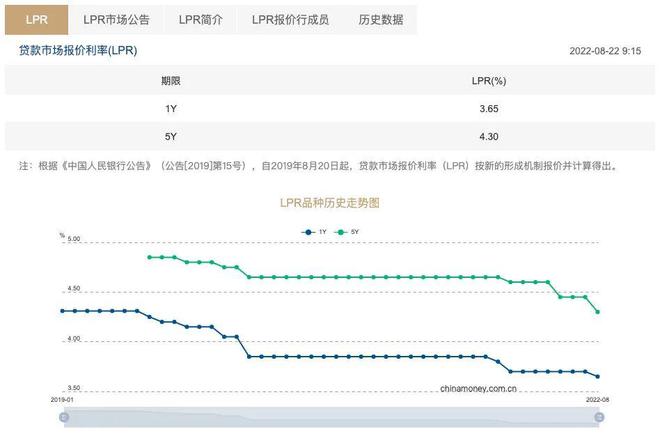Screen dimensions: 660x443
Task: Click the 2022-08-22 9:15 timestamp
Action: (x=605, y=51)
